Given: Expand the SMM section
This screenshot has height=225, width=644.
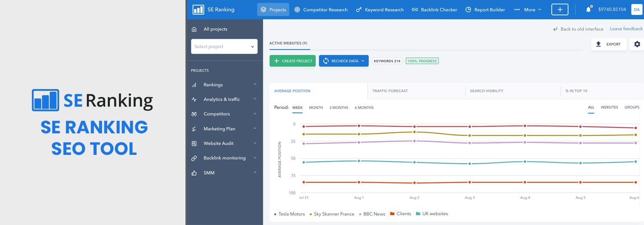Looking at the screenshot, I should coord(255,172).
